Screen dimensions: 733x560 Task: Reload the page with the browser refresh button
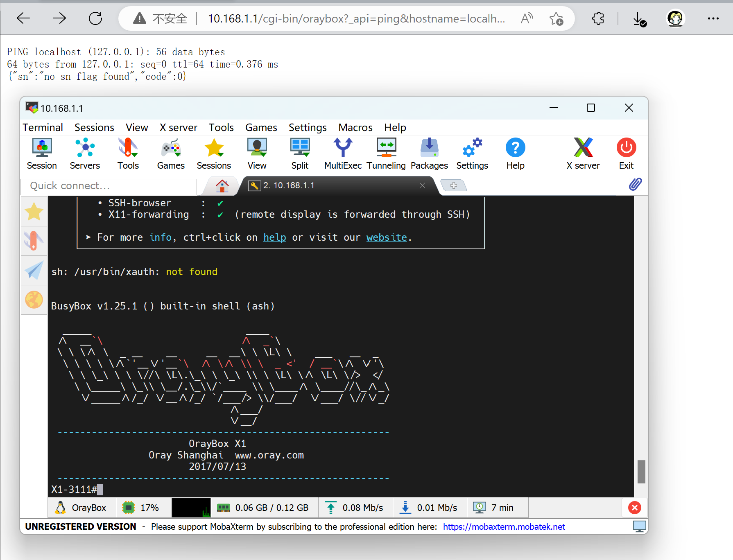pos(95,18)
